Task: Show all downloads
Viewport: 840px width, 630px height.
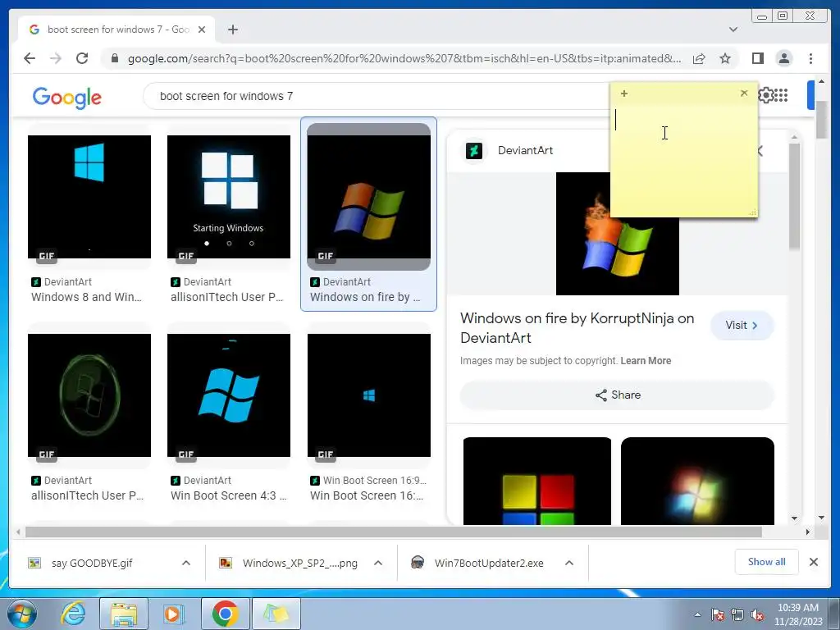Action: [x=766, y=562]
